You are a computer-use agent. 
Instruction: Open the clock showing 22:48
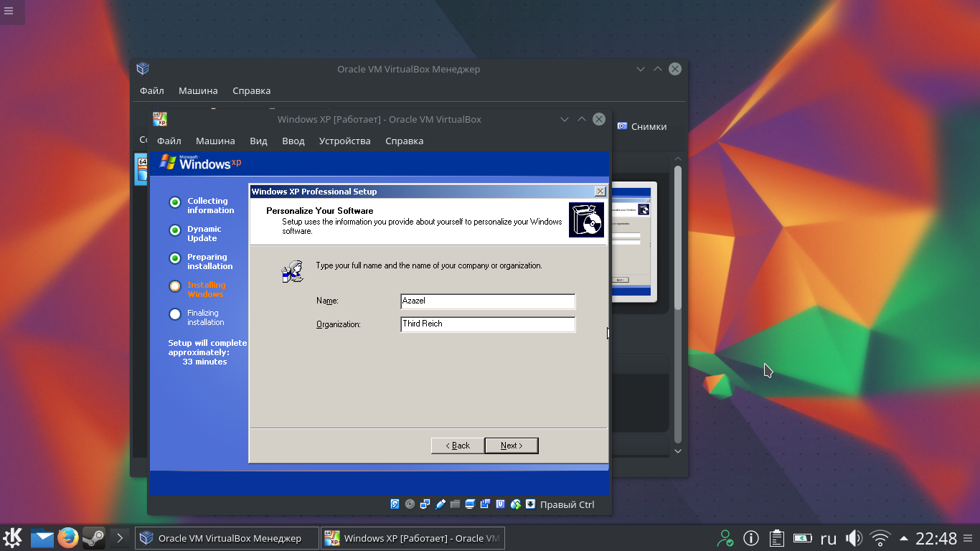936,538
